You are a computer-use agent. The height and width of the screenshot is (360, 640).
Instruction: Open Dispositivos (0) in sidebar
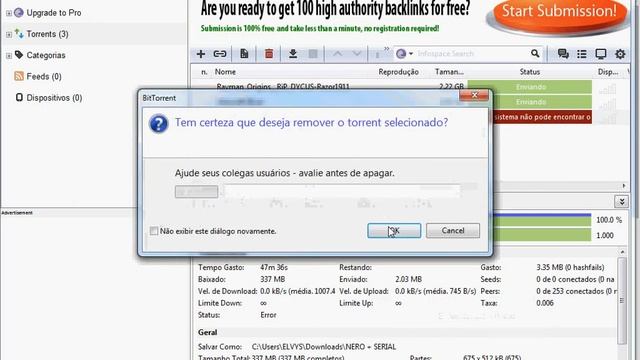(x=54, y=98)
